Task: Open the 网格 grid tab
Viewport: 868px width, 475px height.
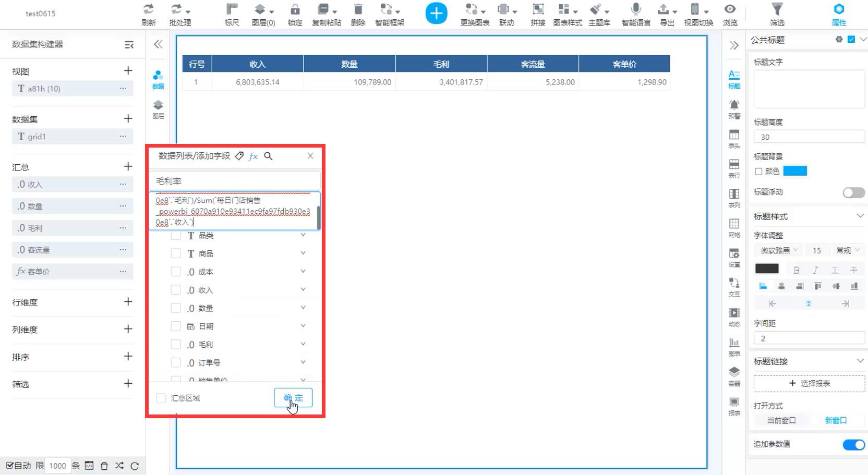Action: pyautogui.click(x=734, y=228)
